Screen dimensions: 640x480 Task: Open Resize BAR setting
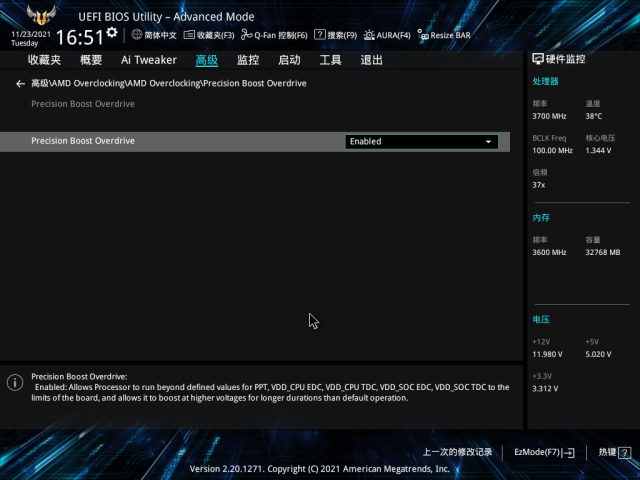click(444, 35)
